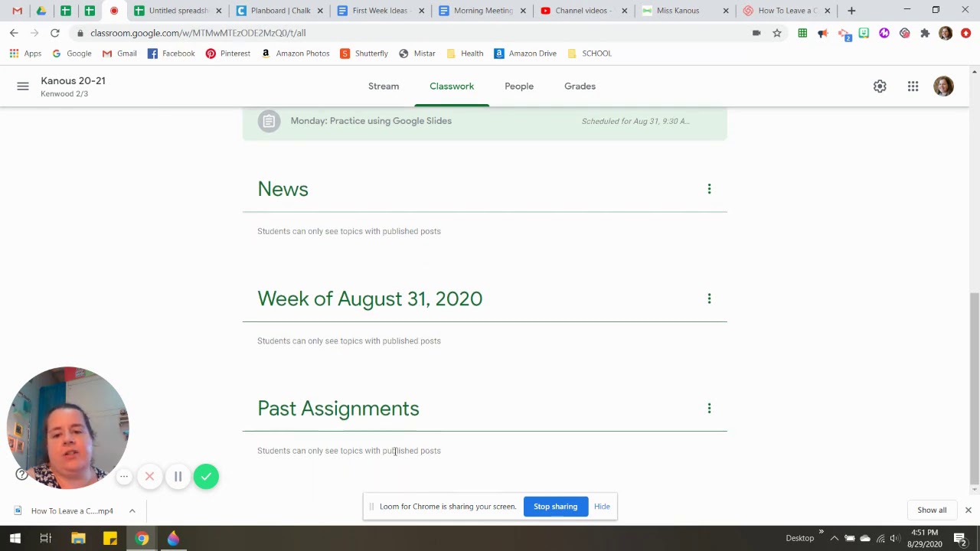Open File Explorer from the taskbar

(78, 538)
